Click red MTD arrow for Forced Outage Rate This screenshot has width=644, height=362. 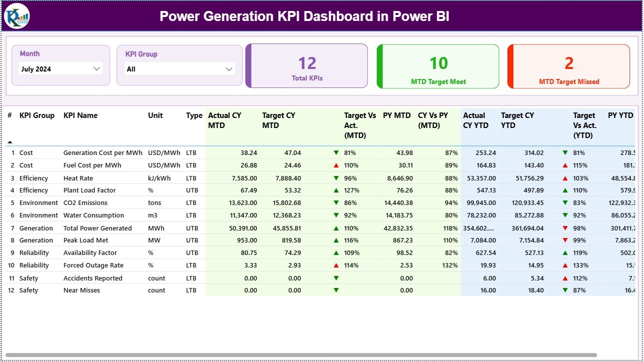tap(336, 265)
